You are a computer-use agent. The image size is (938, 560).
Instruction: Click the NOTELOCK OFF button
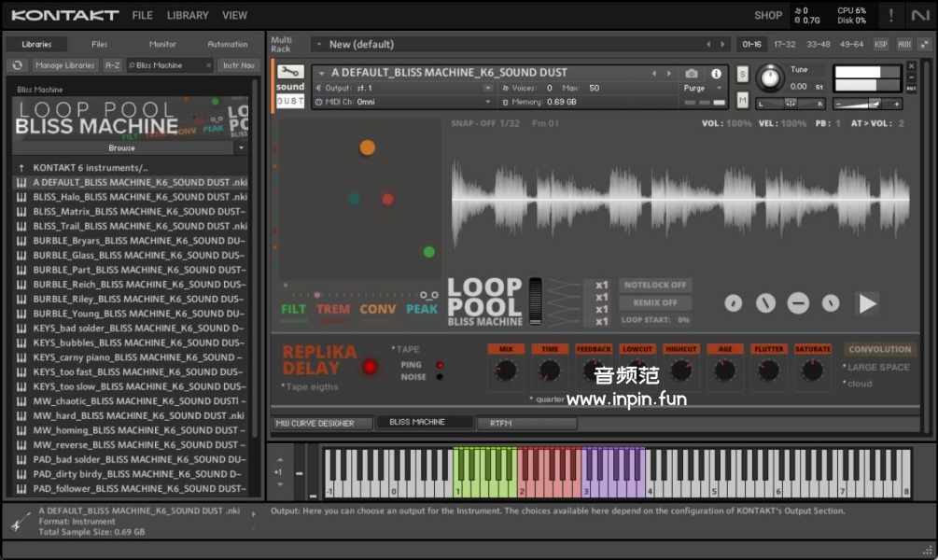point(654,285)
